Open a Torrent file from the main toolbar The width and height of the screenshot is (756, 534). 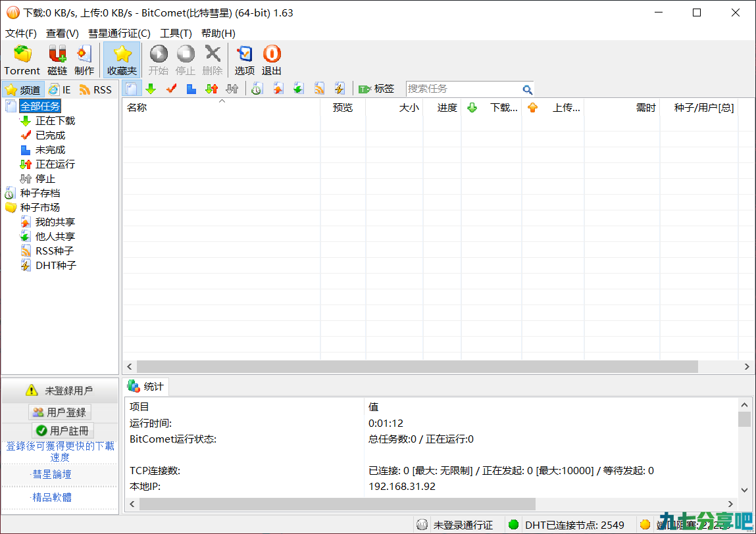22,60
